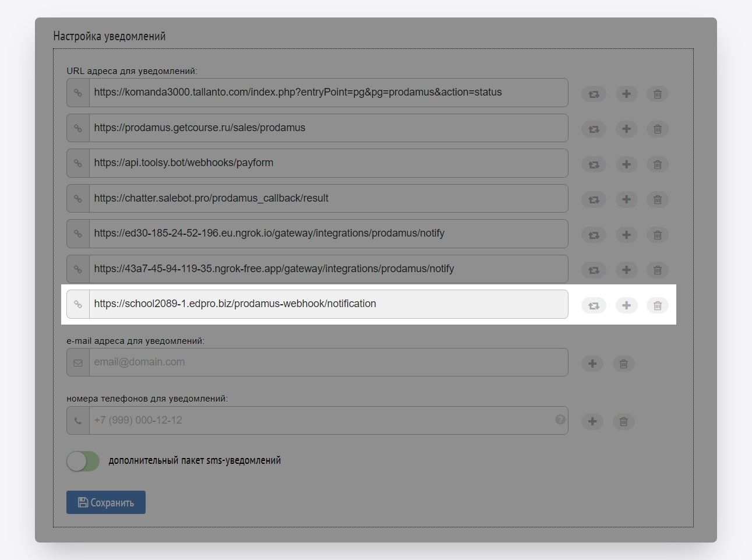Focus the phone number input field
Screen dimensions: 752x560
pyautogui.click(x=320, y=421)
